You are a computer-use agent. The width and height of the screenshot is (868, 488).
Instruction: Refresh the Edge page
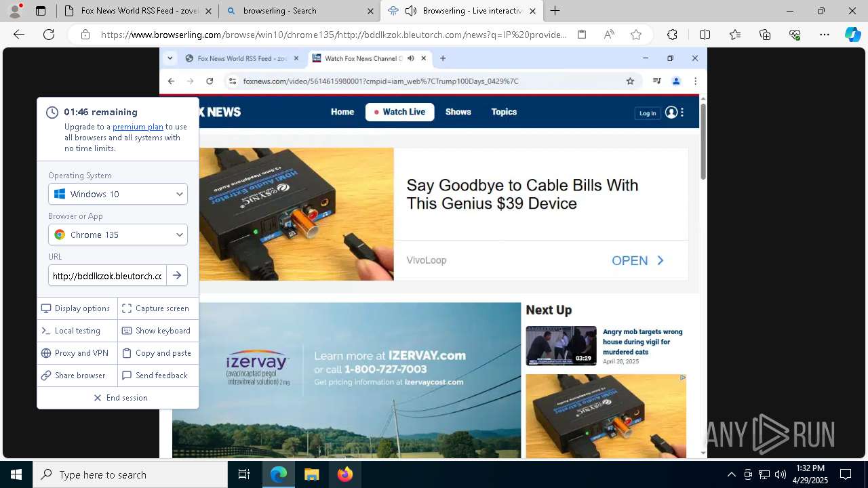tap(49, 35)
